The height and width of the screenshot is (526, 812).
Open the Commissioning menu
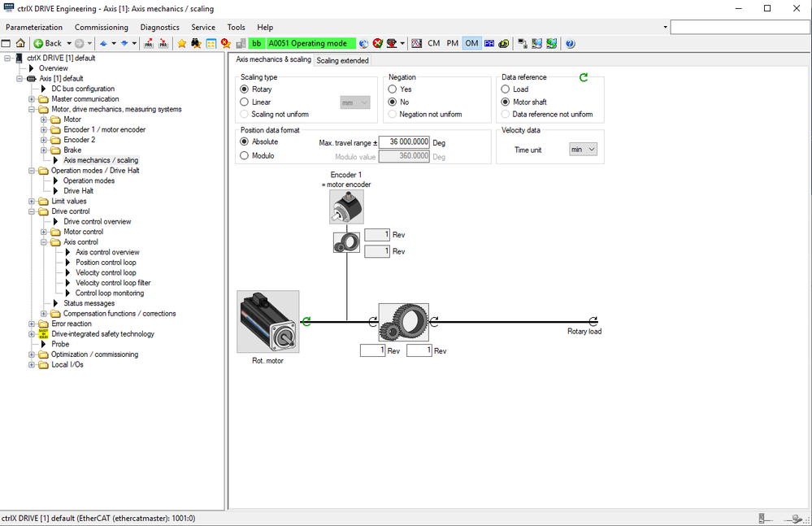(102, 27)
